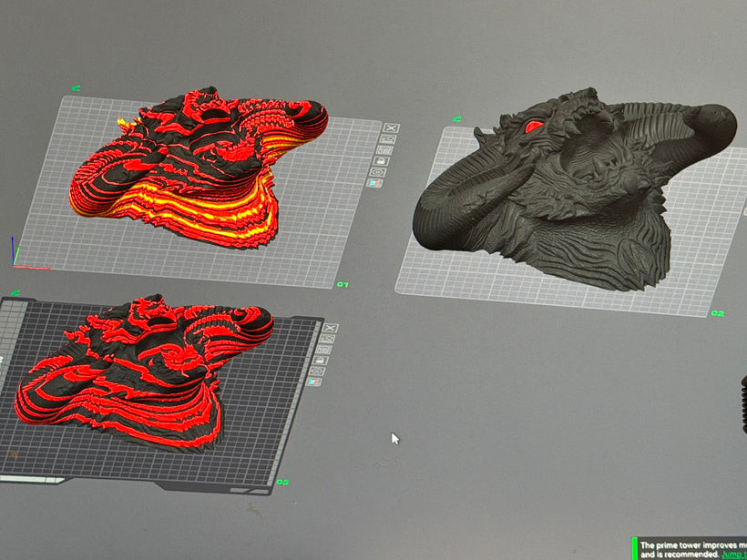The image size is (747, 560).
Task: Toggle the lock icon beside plate 03
Action: [320, 361]
